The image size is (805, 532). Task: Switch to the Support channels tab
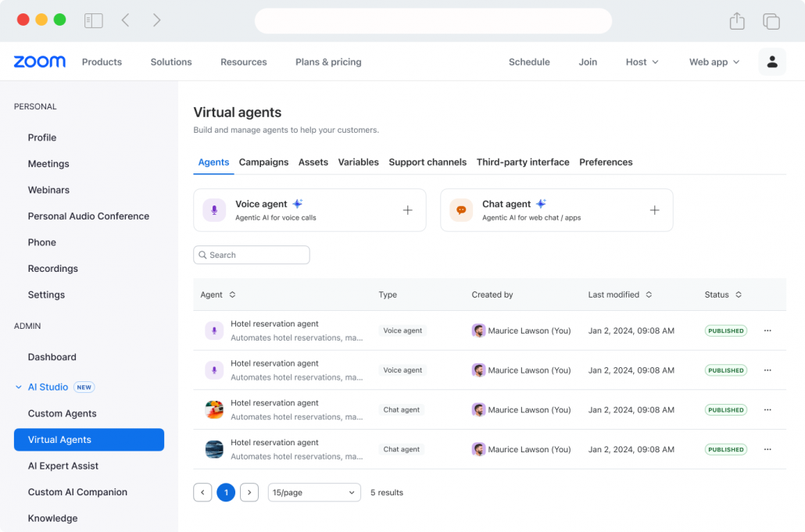[428, 162]
